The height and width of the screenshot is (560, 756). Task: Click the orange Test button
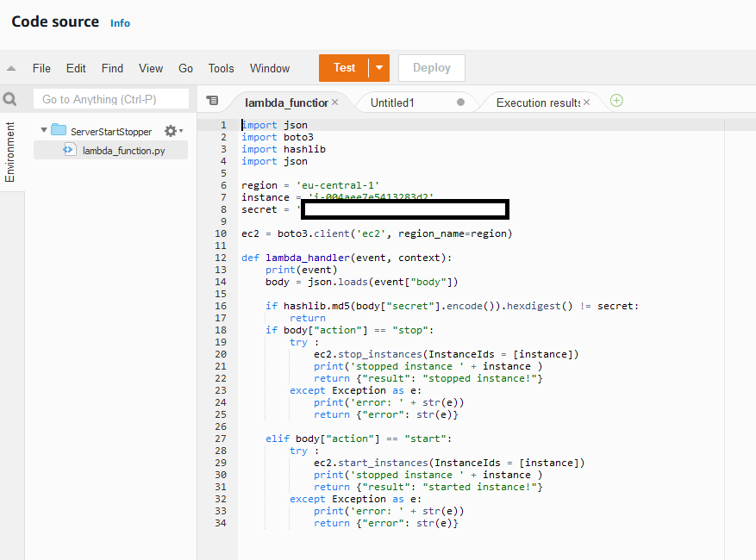pos(344,68)
